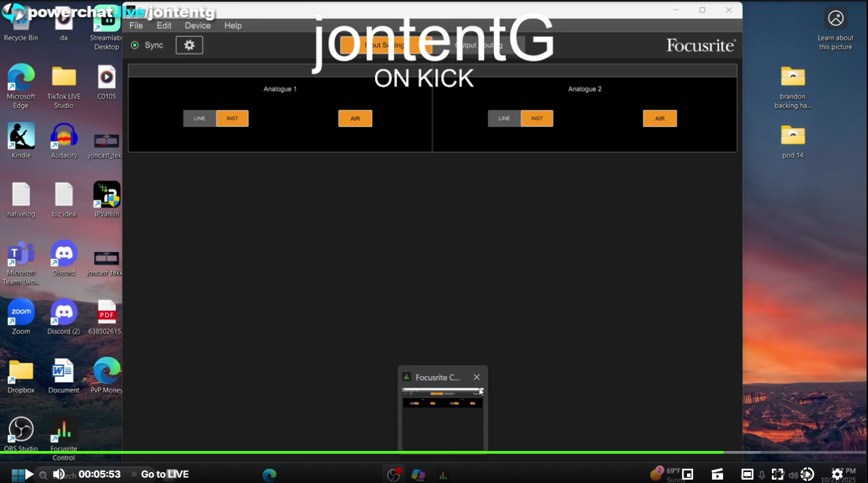Select the TikTok LIVE Studio desktop folder

[x=64, y=87]
